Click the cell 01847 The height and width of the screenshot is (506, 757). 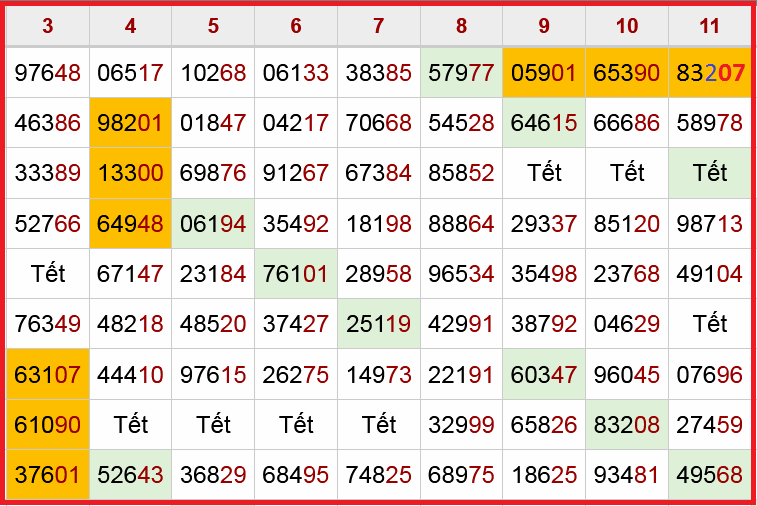pyautogui.click(x=213, y=123)
